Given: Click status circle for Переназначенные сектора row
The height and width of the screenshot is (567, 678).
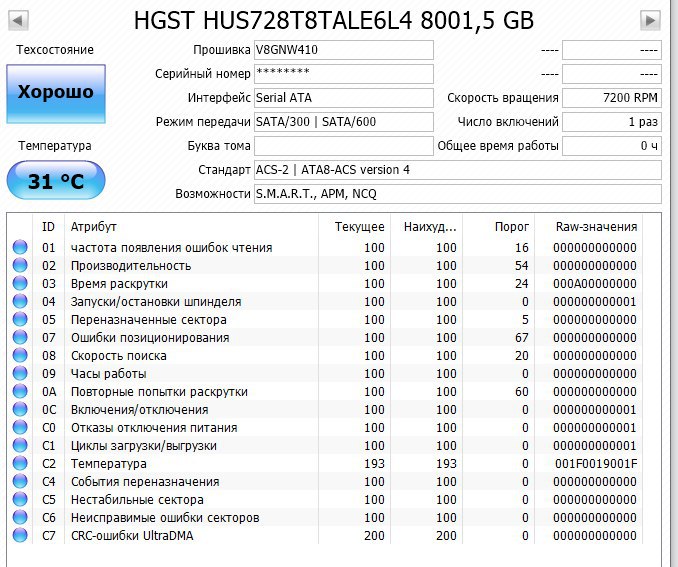Looking at the screenshot, I should point(20,319).
